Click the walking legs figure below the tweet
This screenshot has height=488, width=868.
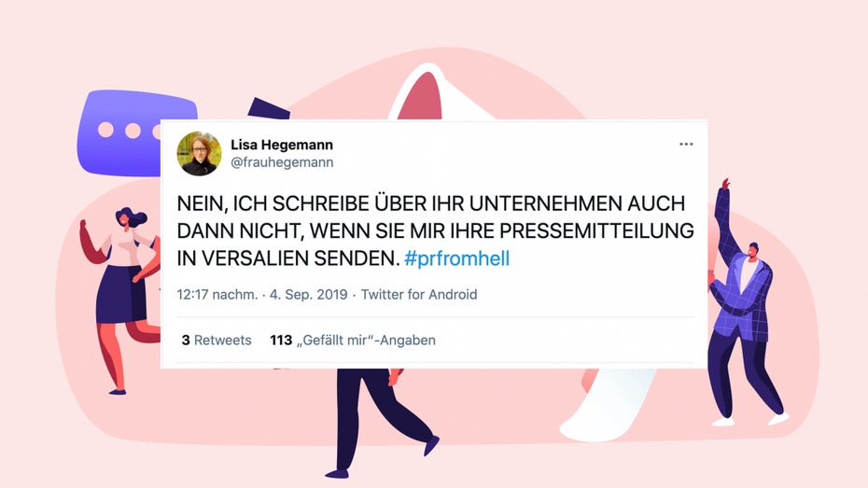(x=382, y=423)
